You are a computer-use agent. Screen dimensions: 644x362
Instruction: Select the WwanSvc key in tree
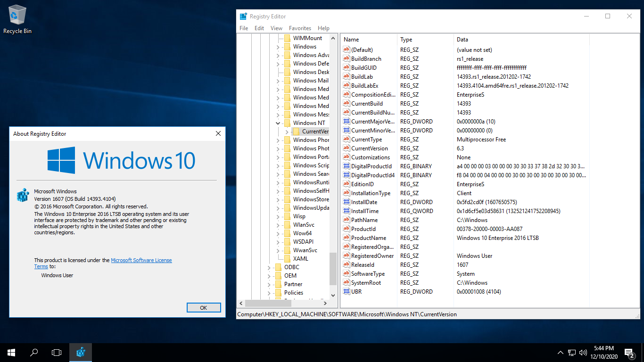[x=305, y=250]
